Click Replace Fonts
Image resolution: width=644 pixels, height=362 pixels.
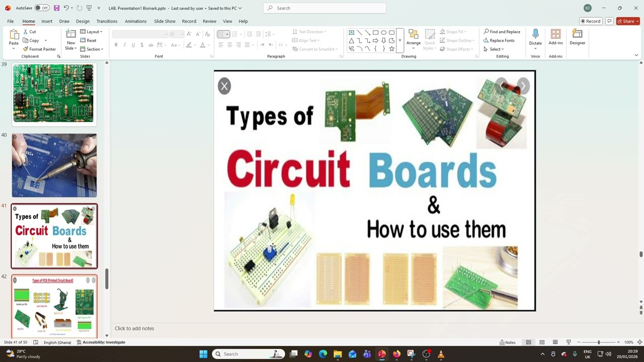point(499,40)
